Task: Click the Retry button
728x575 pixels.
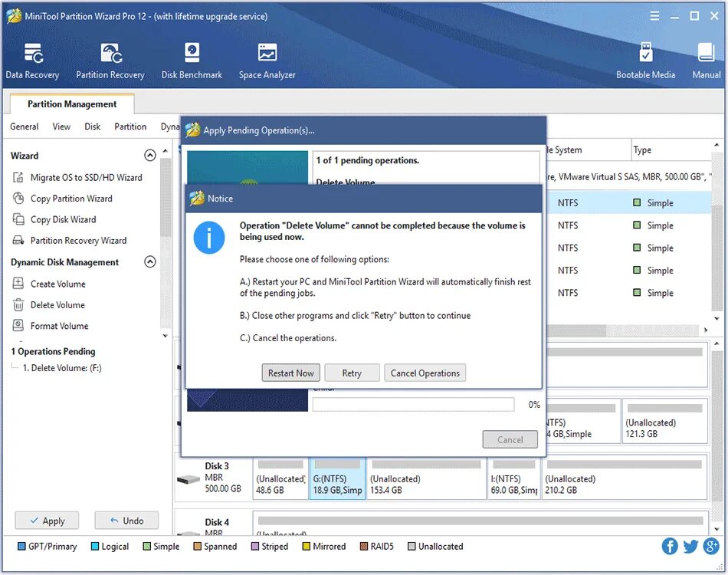Action: tap(352, 373)
